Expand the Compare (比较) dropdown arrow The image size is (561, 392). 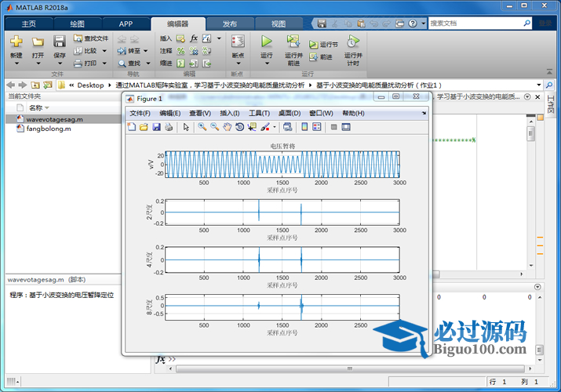coord(104,51)
